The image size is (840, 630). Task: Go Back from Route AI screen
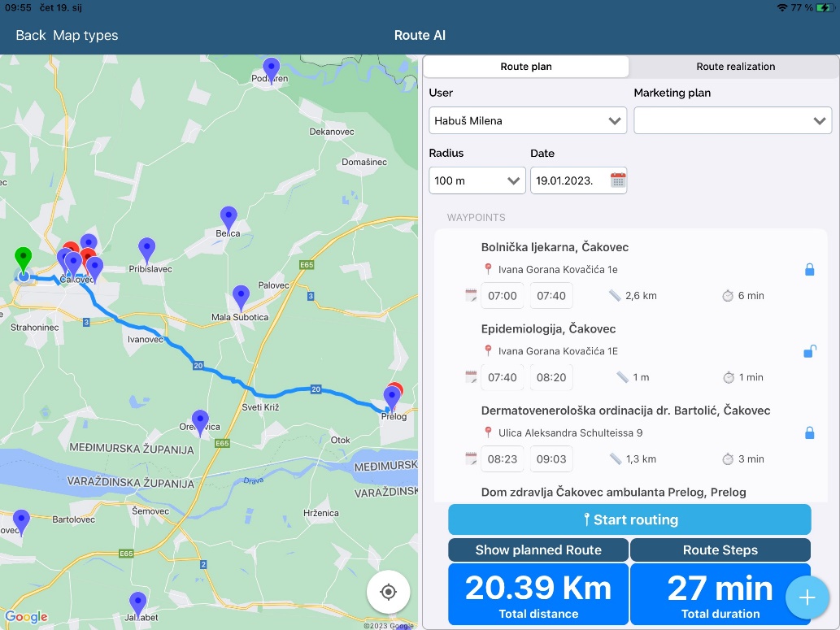31,36
